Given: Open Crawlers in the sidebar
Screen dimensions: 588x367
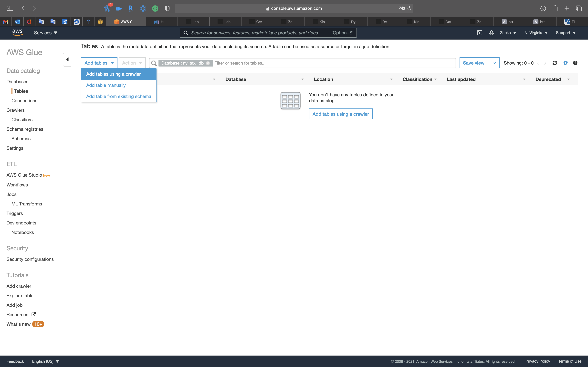Looking at the screenshot, I should click(16, 110).
